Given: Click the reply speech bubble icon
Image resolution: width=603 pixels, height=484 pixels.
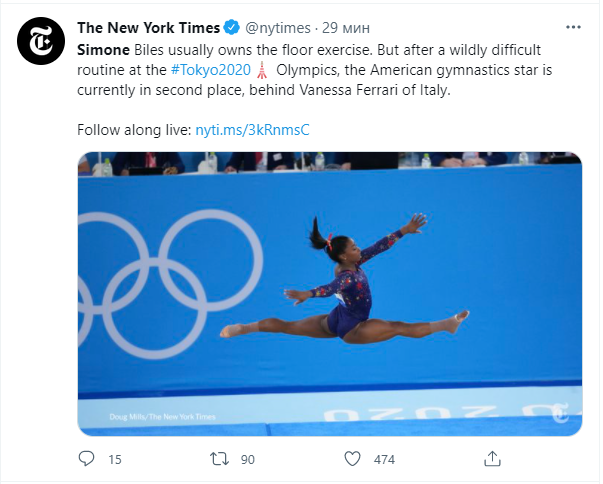Looking at the screenshot, I should tap(87, 459).
